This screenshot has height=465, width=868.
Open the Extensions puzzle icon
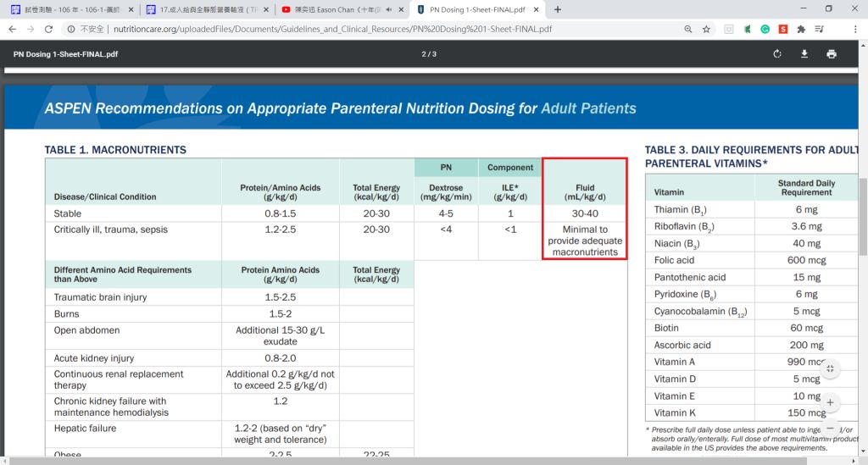[801, 29]
